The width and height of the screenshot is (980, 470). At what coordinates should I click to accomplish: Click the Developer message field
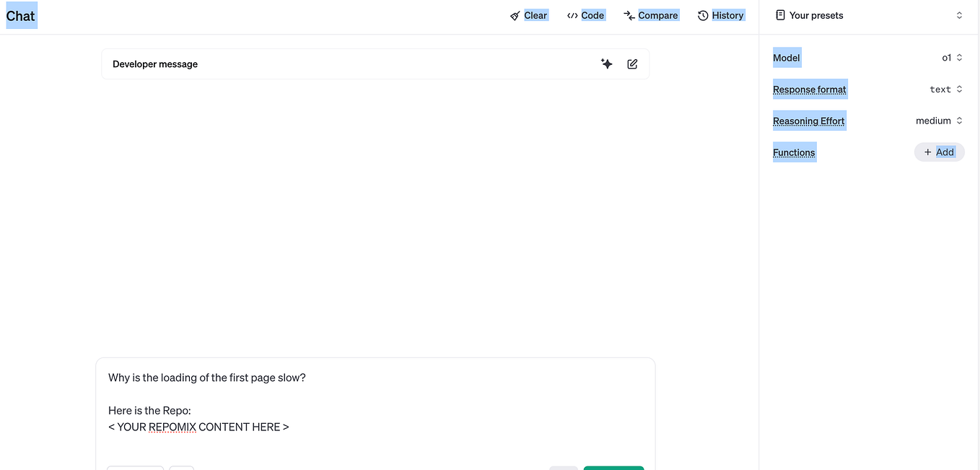pyautogui.click(x=375, y=64)
